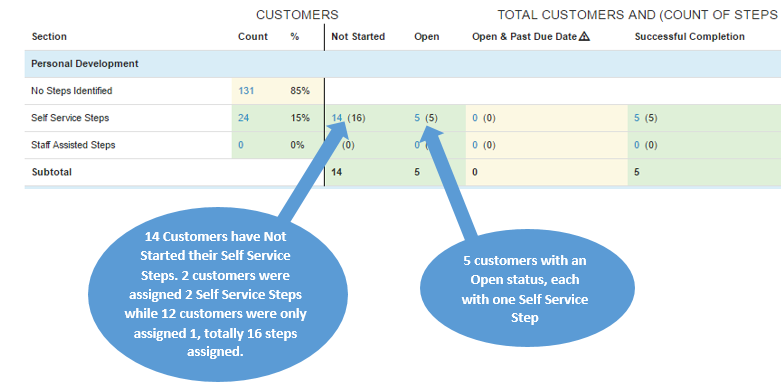Open the 24 Self Service Steps customer count
781x386 pixels.
coord(244,118)
